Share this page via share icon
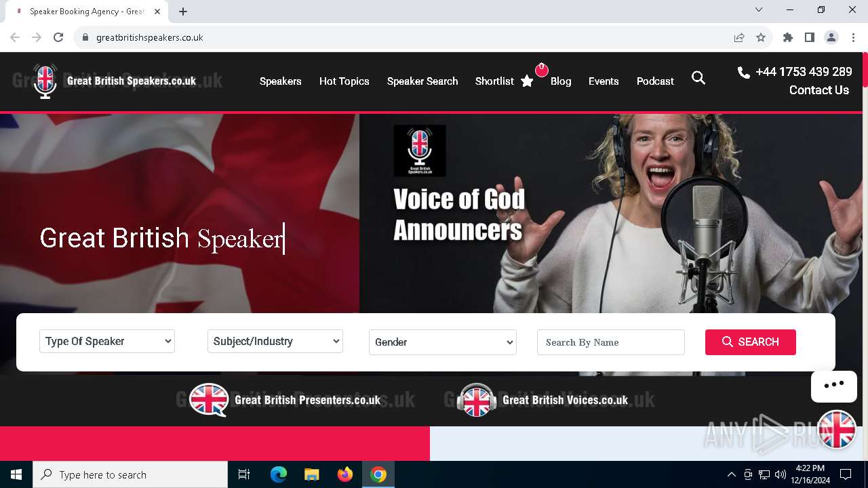 click(739, 37)
